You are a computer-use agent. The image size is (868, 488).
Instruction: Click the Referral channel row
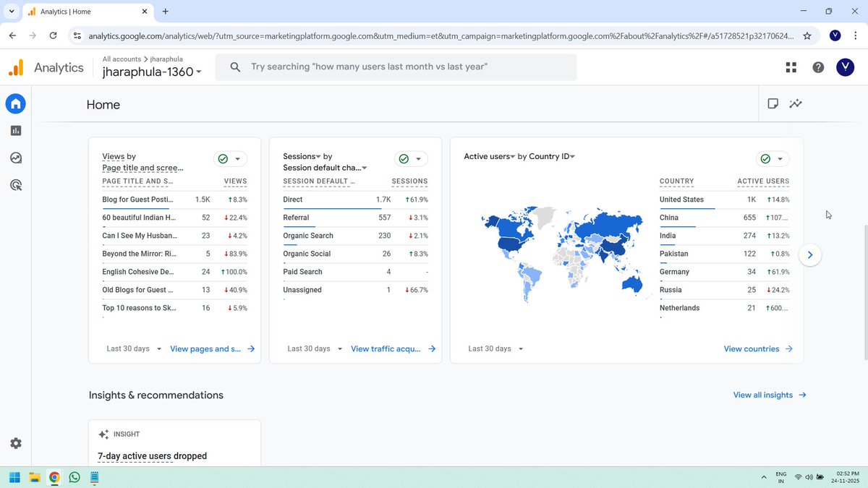[355, 218]
